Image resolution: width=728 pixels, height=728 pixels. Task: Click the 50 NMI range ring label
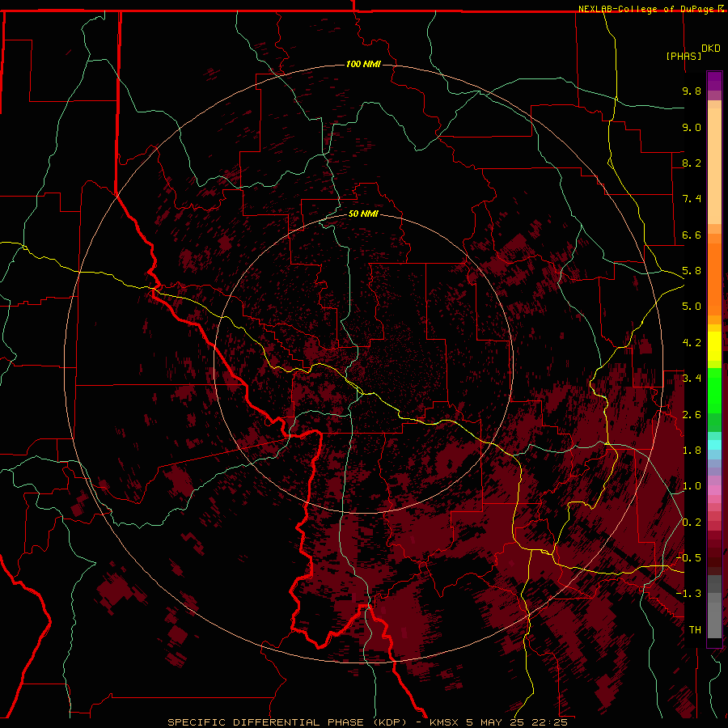363,214
